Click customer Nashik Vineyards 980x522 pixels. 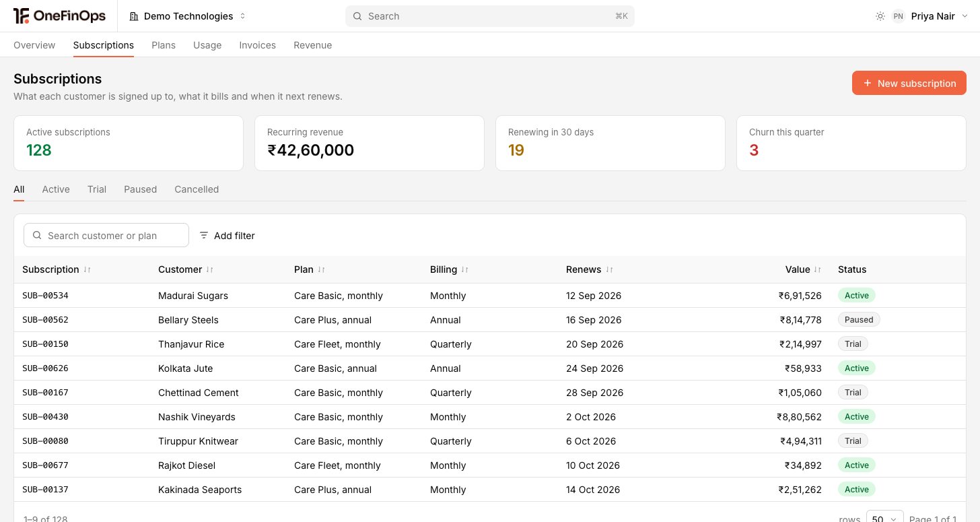(197, 417)
